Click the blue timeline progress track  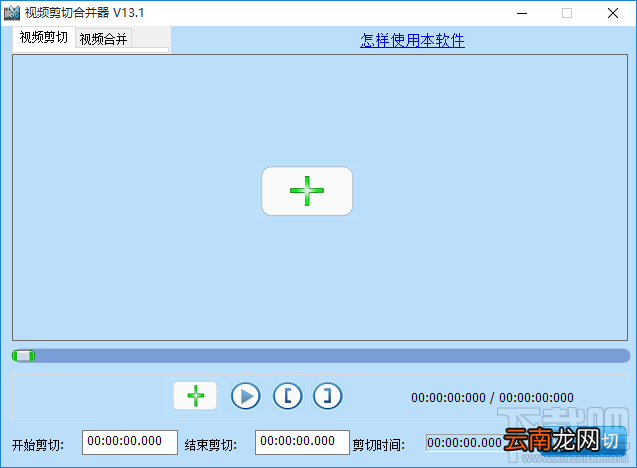[x=321, y=356]
